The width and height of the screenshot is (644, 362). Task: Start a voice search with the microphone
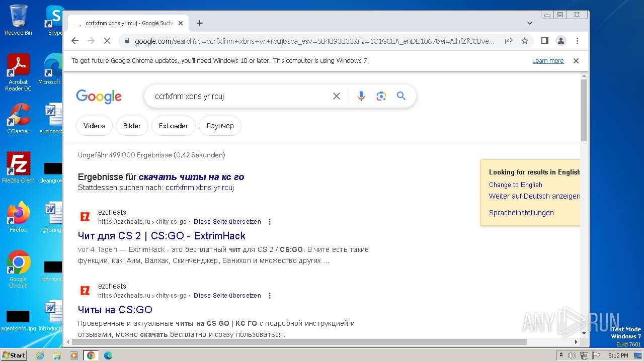click(x=361, y=96)
